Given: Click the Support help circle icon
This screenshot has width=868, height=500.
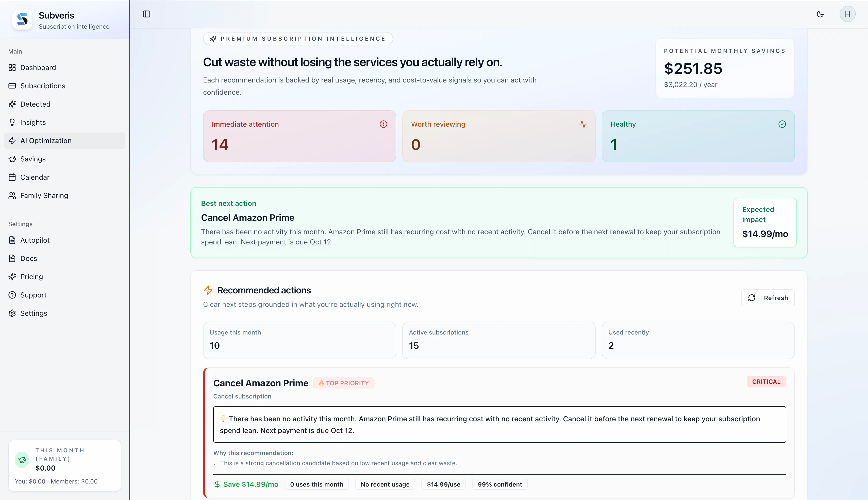Looking at the screenshot, I should tap(12, 295).
